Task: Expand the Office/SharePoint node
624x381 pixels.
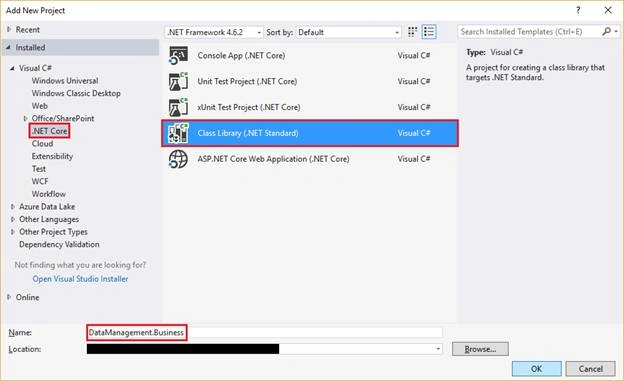Action: 25,118
